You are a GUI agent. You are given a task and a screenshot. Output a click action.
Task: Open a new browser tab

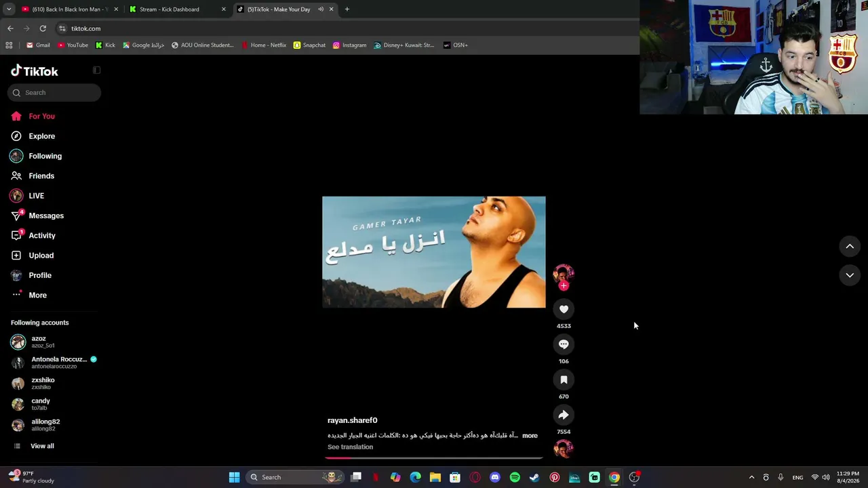pyautogui.click(x=347, y=9)
